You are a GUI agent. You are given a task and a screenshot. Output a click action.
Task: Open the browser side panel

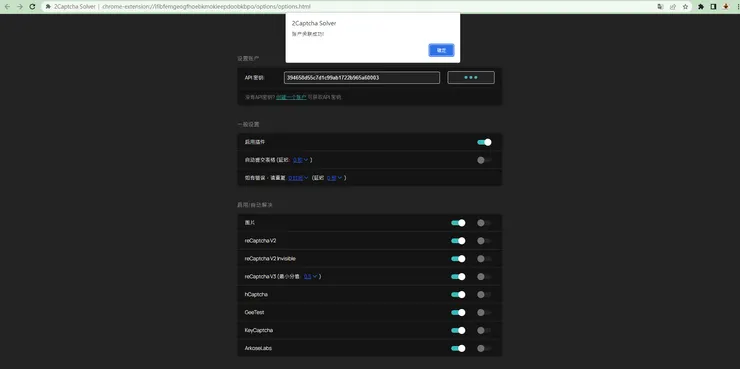point(714,7)
